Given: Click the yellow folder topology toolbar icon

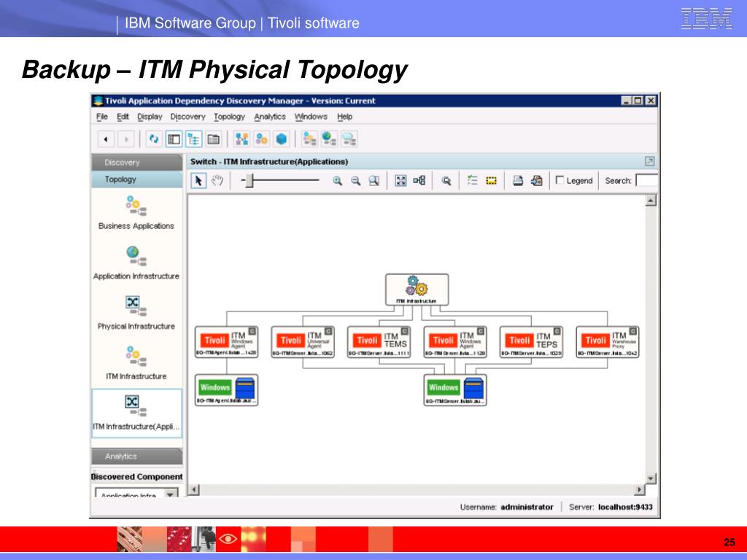Looking at the screenshot, I should pyautogui.click(x=309, y=139).
